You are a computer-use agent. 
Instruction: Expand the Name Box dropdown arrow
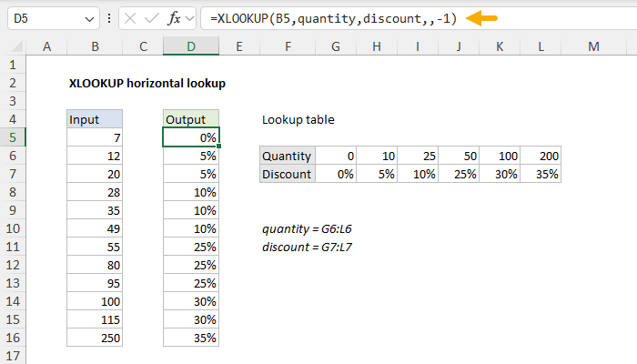coord(89,19)
